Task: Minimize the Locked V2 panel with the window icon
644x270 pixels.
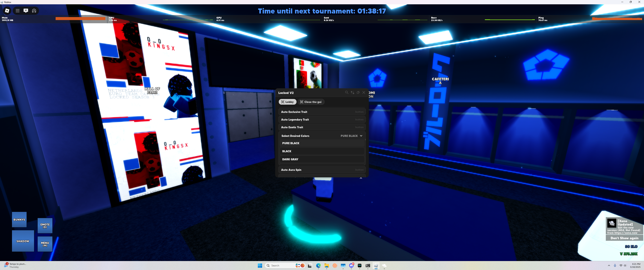Action: (358, 92)
